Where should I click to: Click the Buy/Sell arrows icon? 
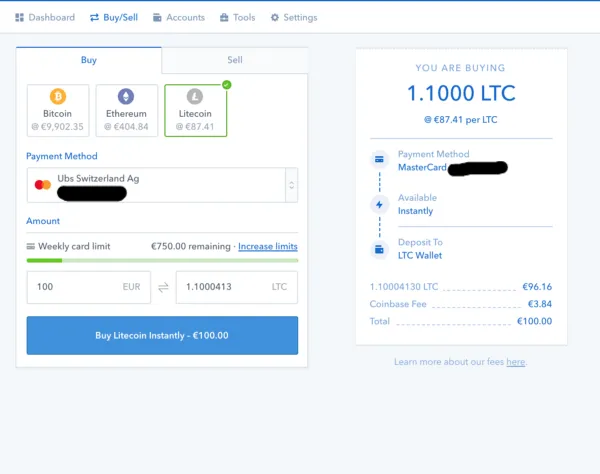[95, 18]
